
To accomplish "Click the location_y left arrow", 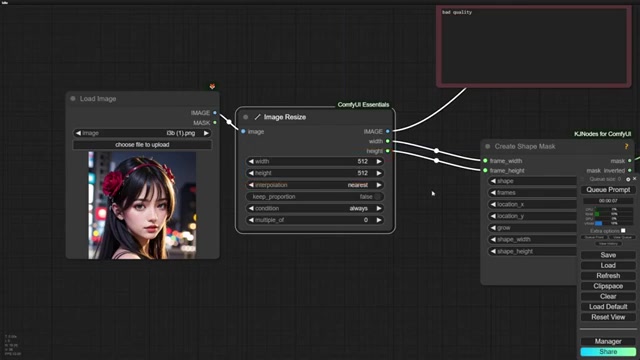I will [x=493, y=216].
